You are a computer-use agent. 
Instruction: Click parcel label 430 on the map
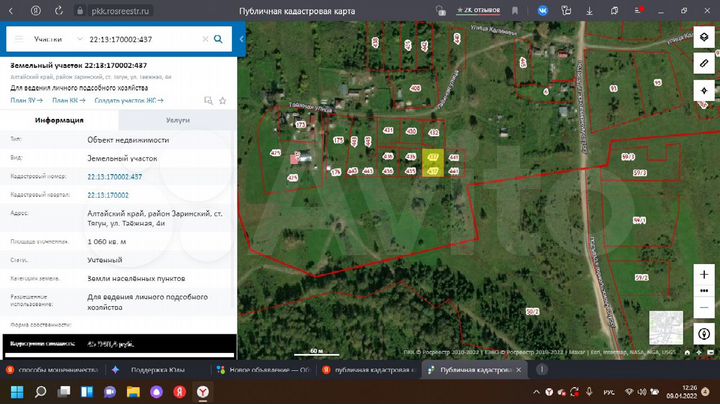[411, 131]
